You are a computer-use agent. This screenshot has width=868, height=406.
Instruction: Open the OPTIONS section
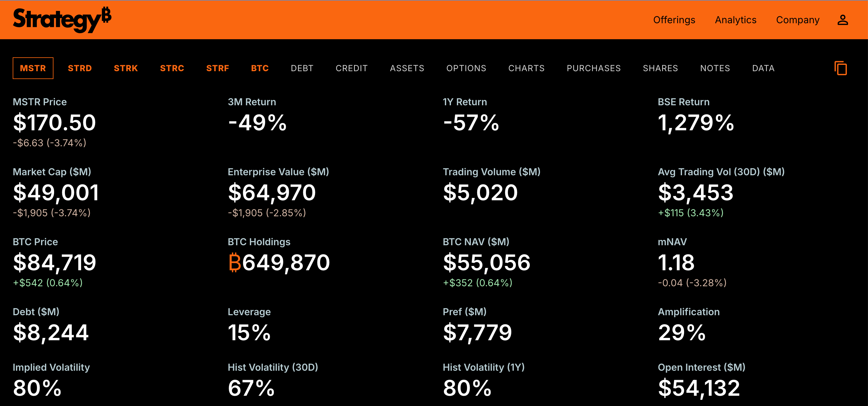click(466, 68)
